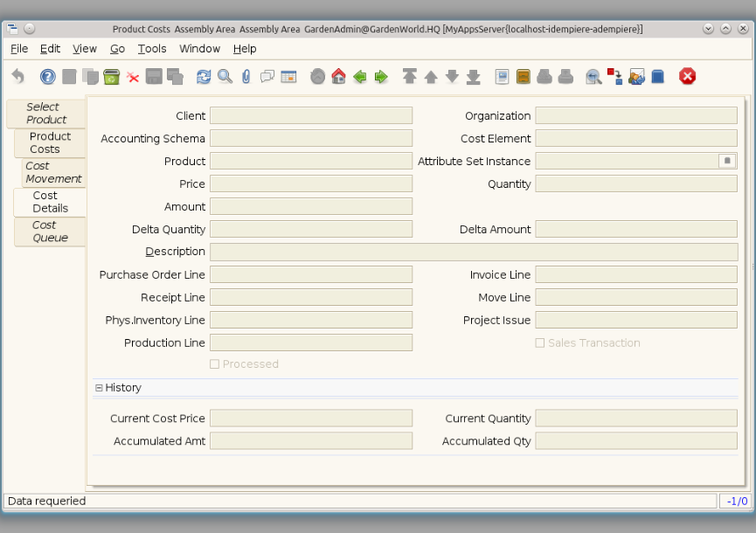Click the Delta Amount field
Viewport: 756px width, 533px height.
pyautogui.click(x=636, y=229)
